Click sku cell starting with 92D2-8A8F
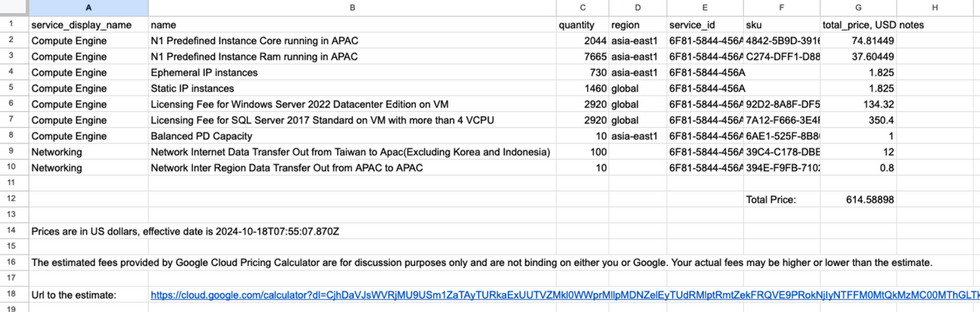 coord(782,104)
